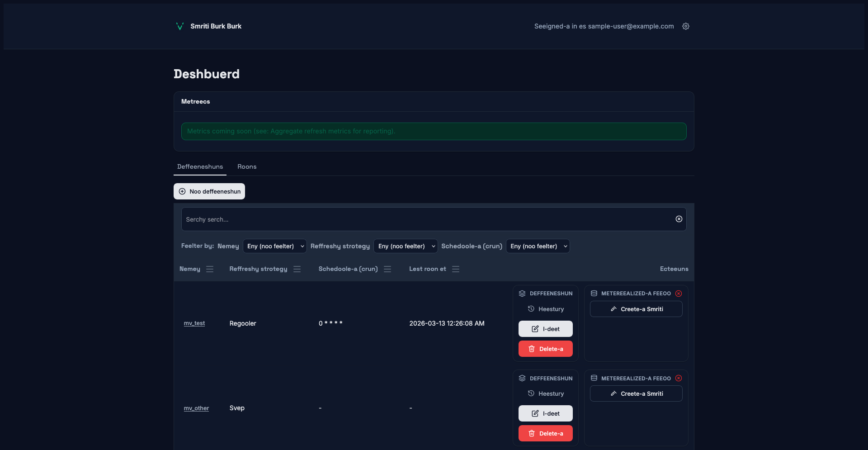
Task: Open the mv_other link
Action: pyautogui.click(x=196, y=408)
